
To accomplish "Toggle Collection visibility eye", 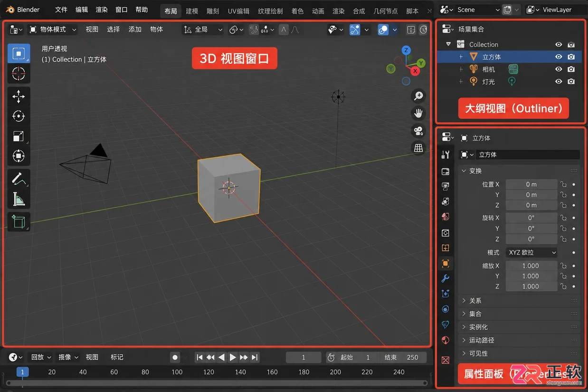I will [x=559, y=45].
